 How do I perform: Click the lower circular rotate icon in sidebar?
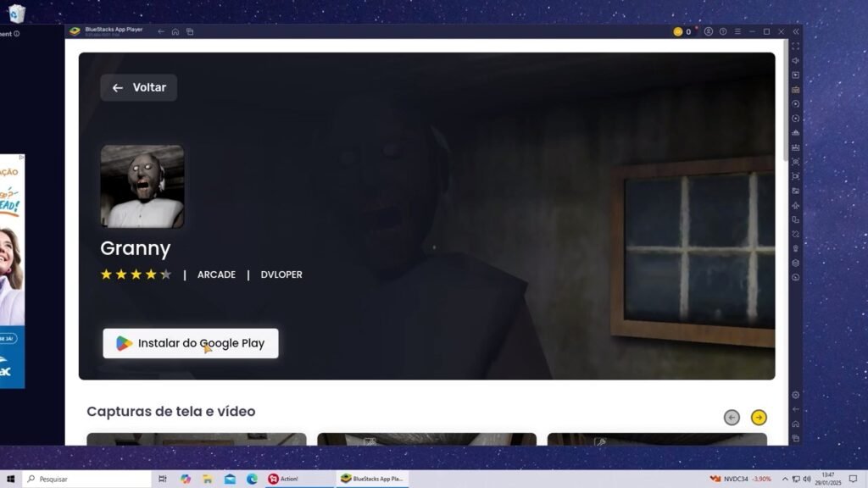pyautogui.click(x=795, y=118)
